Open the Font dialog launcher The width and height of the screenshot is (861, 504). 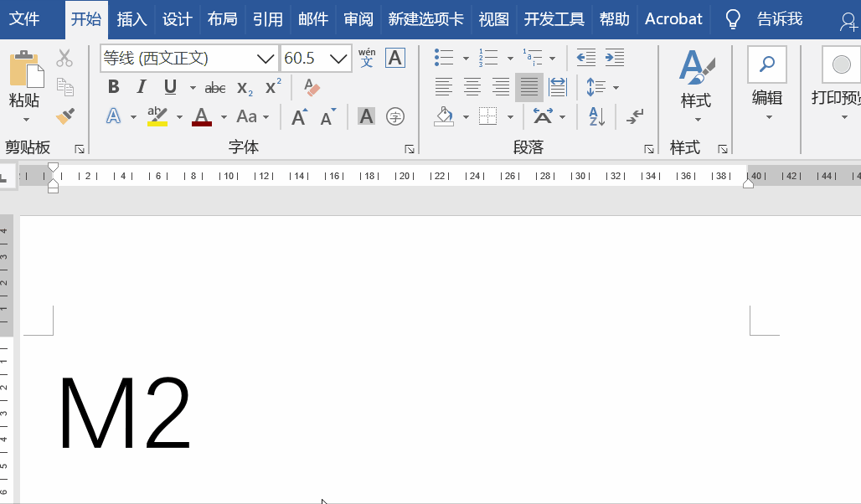410,149
